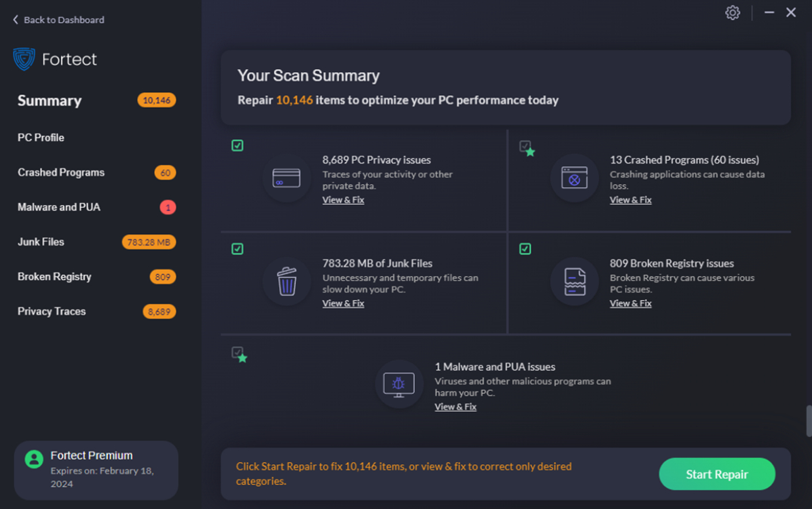Toggle the Malware and PUA starred checkbox

238,353
